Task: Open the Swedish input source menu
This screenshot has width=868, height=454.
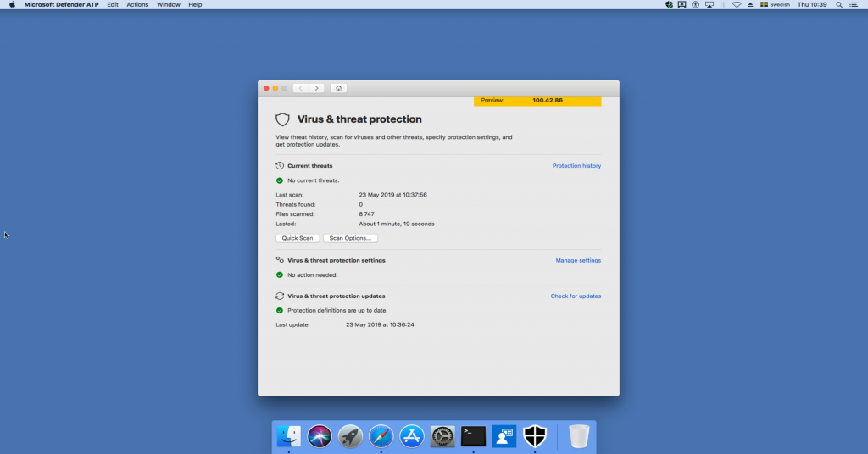Action: [x=774, y=4]
